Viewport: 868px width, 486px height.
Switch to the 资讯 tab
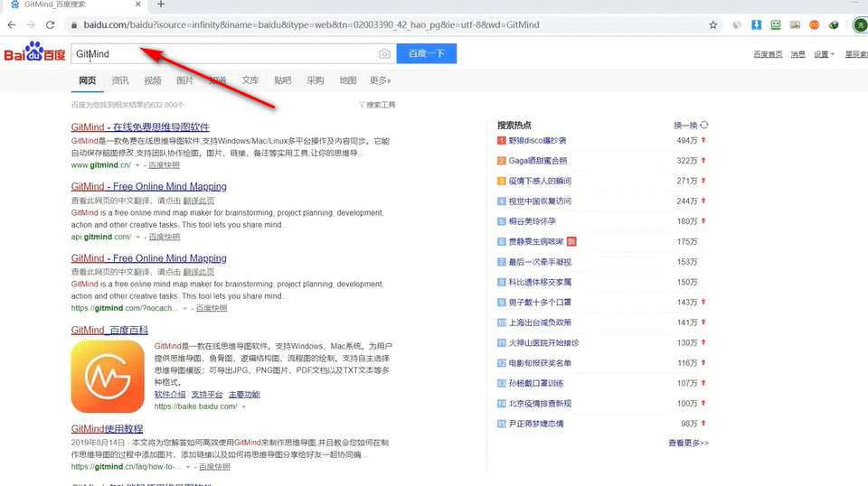click(120, 80)
